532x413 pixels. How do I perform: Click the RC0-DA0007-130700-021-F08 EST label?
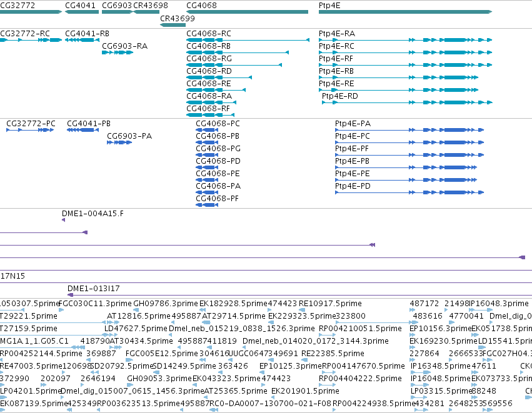click(x=270, y=404)
